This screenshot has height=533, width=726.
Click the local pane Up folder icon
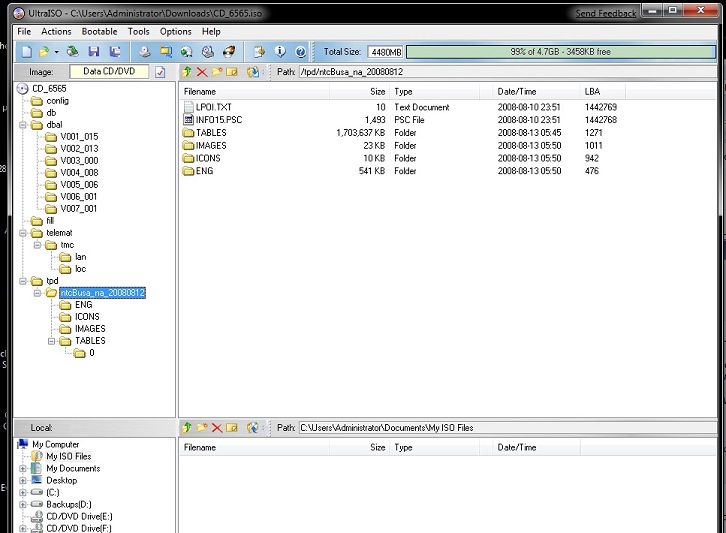(x=187, y=427)
